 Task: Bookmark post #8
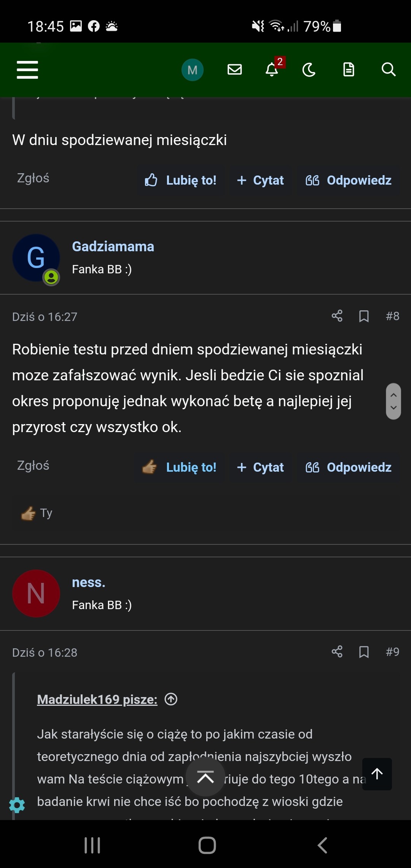tap(364, 316)
